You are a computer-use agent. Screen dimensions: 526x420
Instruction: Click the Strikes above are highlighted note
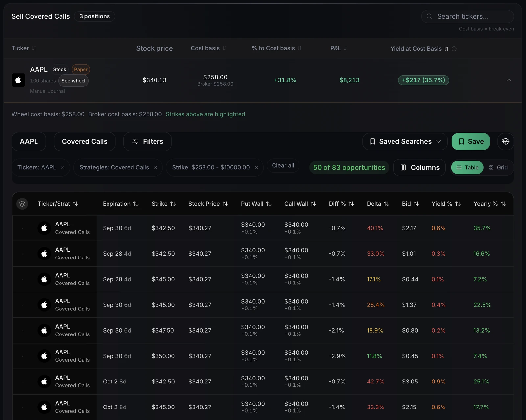(205, 114)
